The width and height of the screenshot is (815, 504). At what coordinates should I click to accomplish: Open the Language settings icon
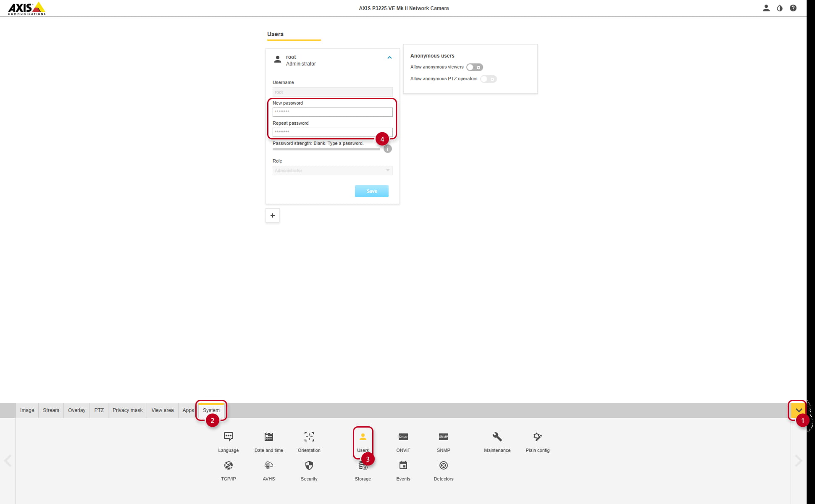tap(228, 437)
